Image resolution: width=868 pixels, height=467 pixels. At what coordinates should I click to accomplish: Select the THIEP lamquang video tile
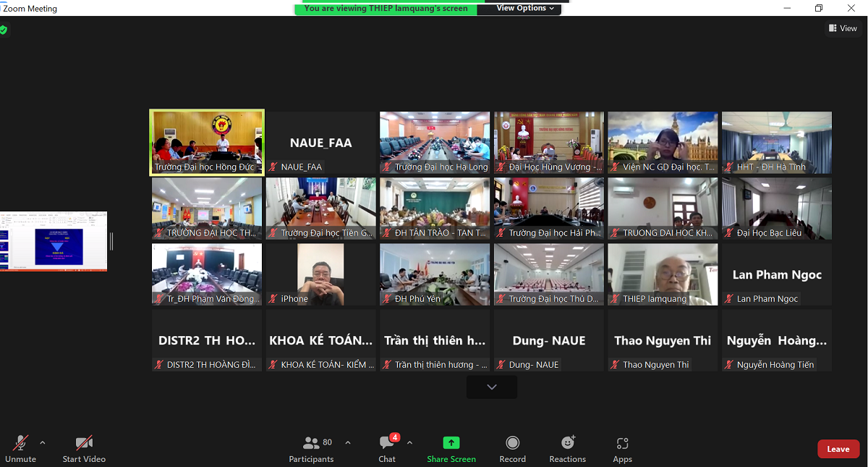663,274
